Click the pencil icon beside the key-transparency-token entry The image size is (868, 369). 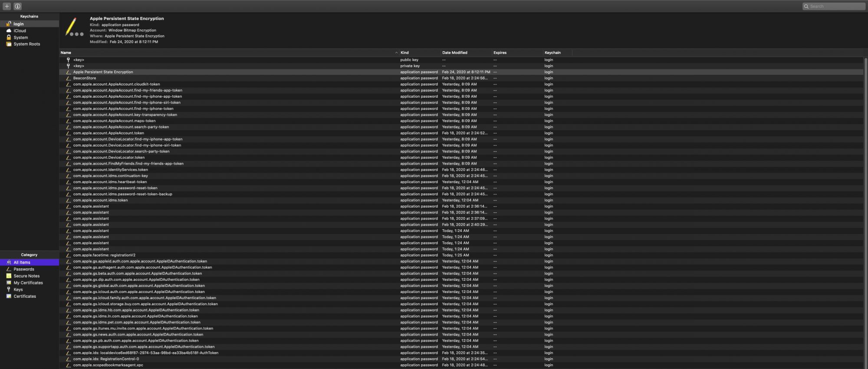(x=68, y=115)
